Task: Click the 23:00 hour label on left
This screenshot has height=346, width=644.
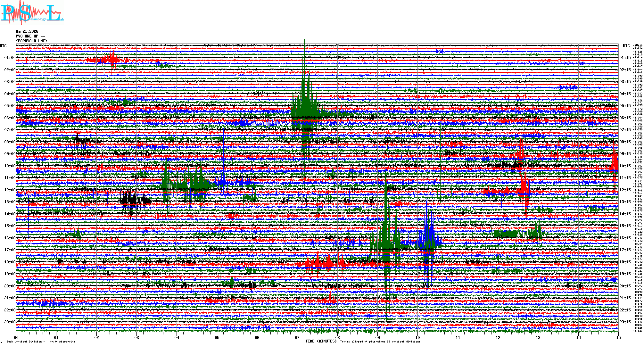Action: coord(10,322)
